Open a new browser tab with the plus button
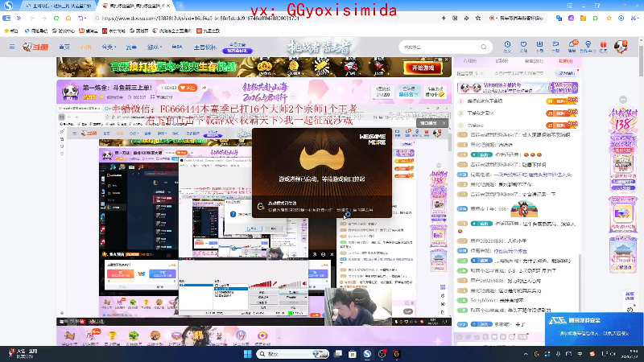Viewport: 644px width, 362px height. [x=180, y=6]
